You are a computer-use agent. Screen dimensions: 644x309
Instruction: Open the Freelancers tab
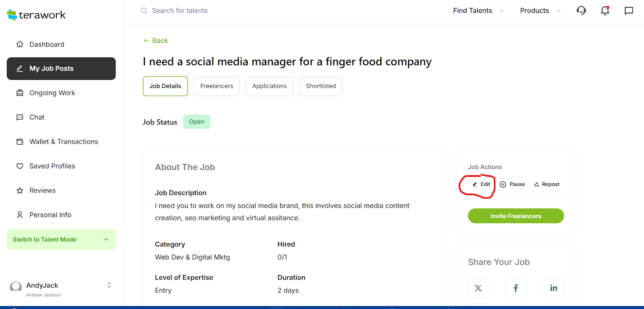click(x=217, y=86)
